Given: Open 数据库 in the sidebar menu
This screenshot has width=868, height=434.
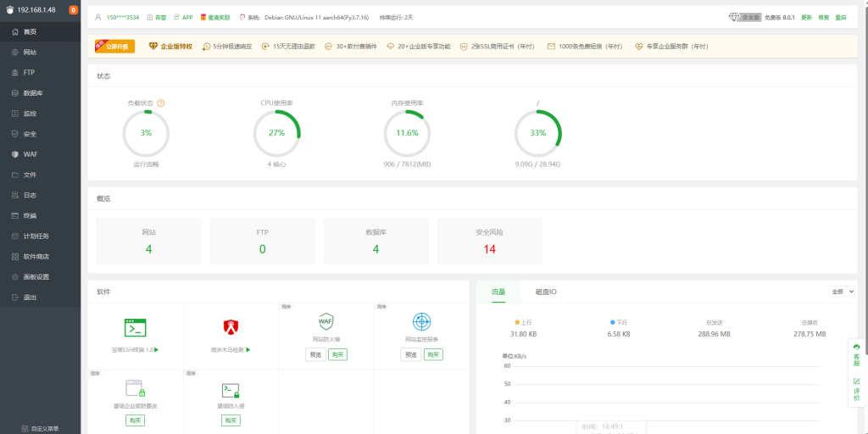Looking at the screenshot, I should 34,93.
